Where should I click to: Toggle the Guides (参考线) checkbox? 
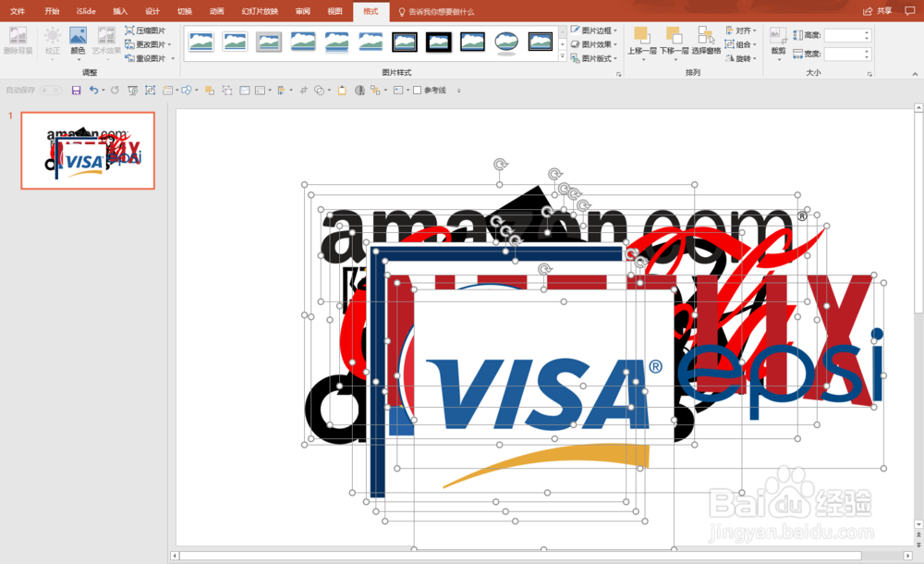tap(418, 91)
